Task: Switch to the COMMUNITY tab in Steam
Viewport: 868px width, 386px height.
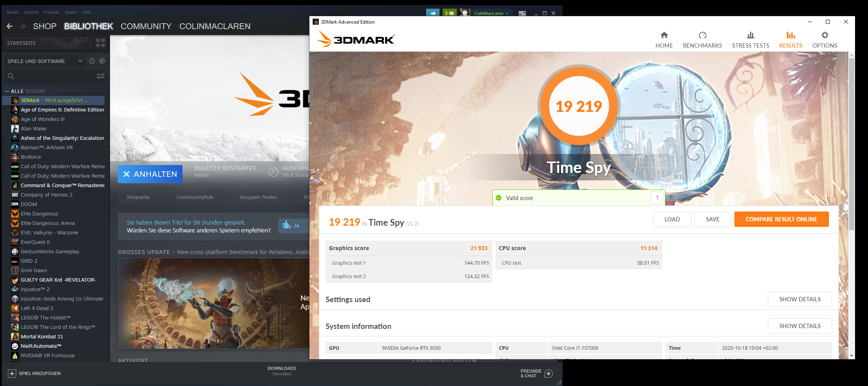Action: click(x=146, y=26)
